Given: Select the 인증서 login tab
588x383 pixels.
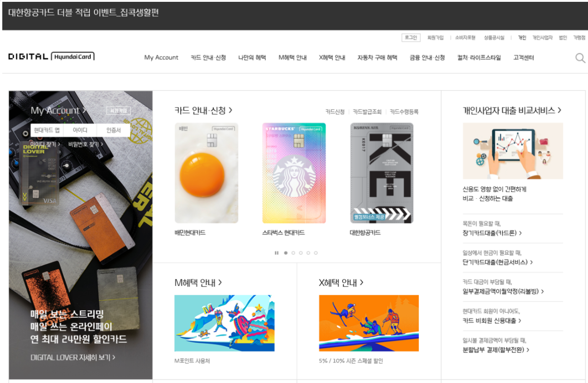Looking at the screenshot, I should tap(114, 130).
